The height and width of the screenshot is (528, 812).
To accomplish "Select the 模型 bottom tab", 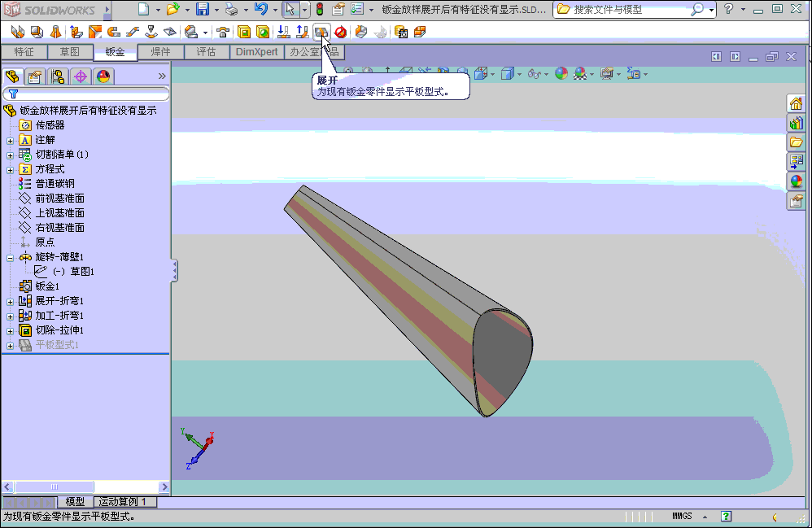I will pyautogui.click(x=75, y=502).
